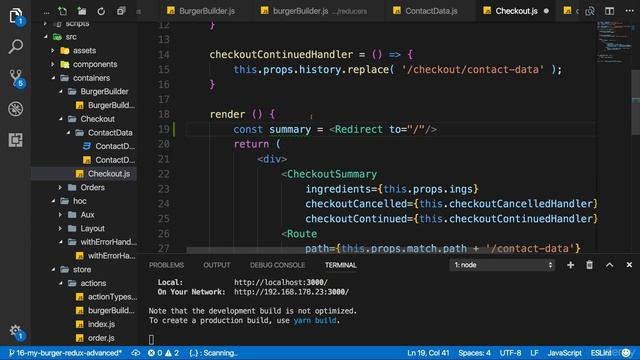Refresh the explorer file tree
Screen dimensions: 640x360
click(101, 11)
